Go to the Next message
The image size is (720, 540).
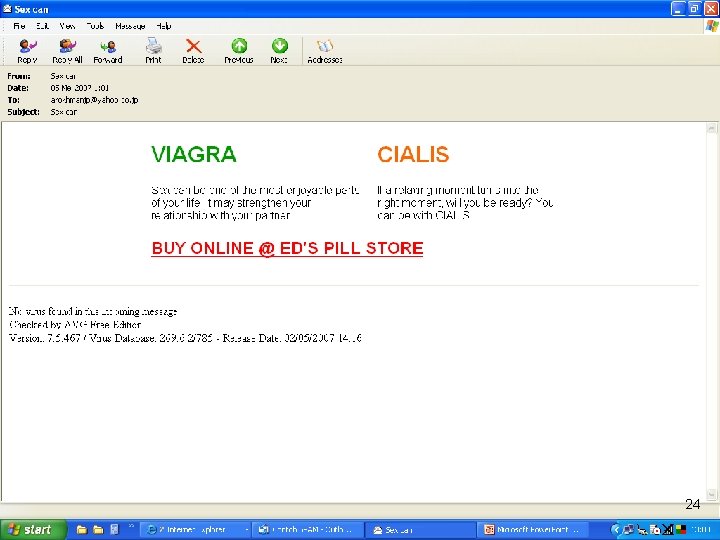click(x=279, y=51)
